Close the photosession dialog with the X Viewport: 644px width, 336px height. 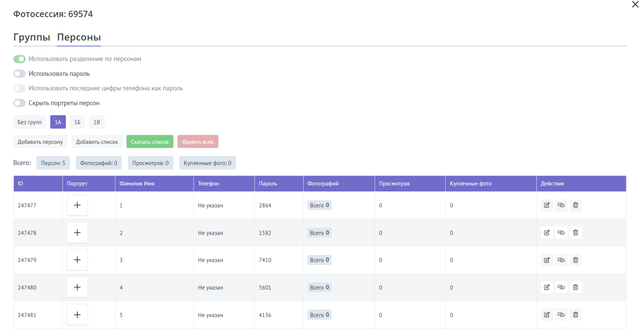point(635,4)
